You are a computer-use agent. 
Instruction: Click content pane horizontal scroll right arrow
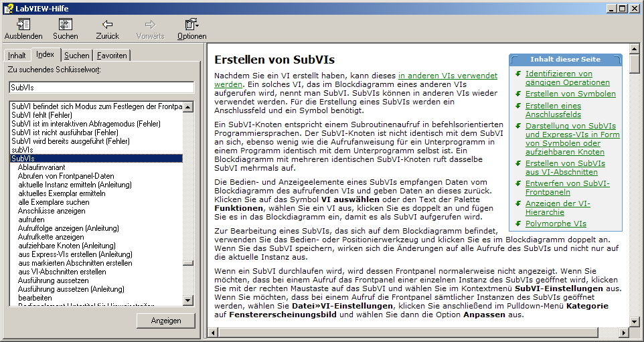[625, 332]
